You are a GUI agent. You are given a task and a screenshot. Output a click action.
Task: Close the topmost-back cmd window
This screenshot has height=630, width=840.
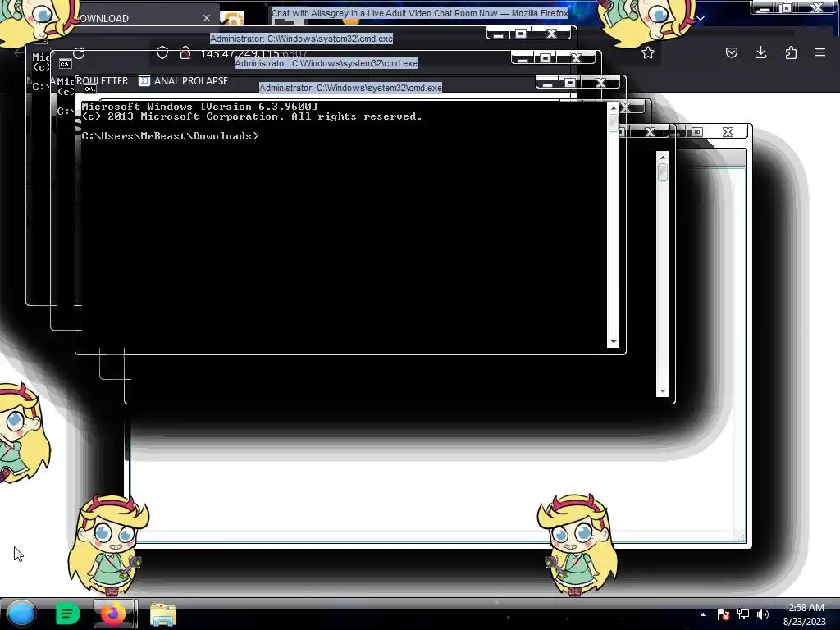click(551, 33)
